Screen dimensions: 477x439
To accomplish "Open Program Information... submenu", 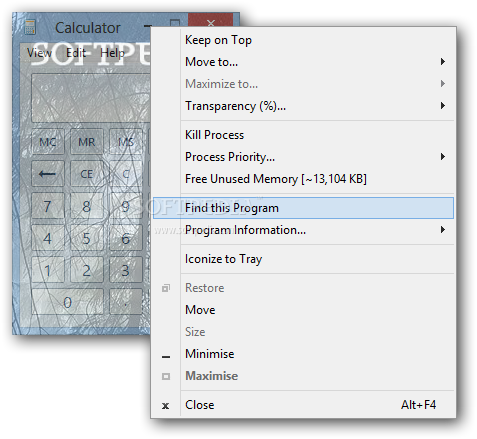I will pos(303,230).
